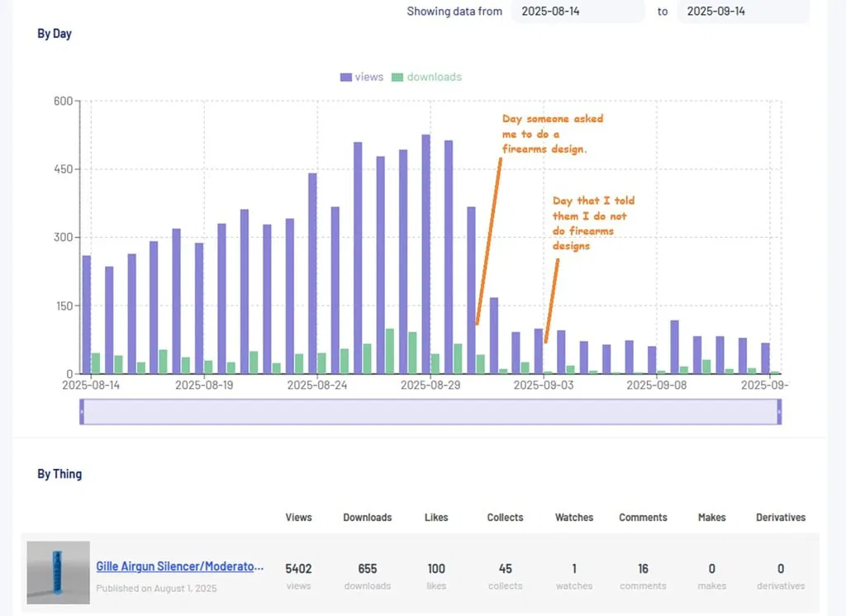Click the Makes column header
This screenshot has height=616, width=846.
[x=711, y=517]
